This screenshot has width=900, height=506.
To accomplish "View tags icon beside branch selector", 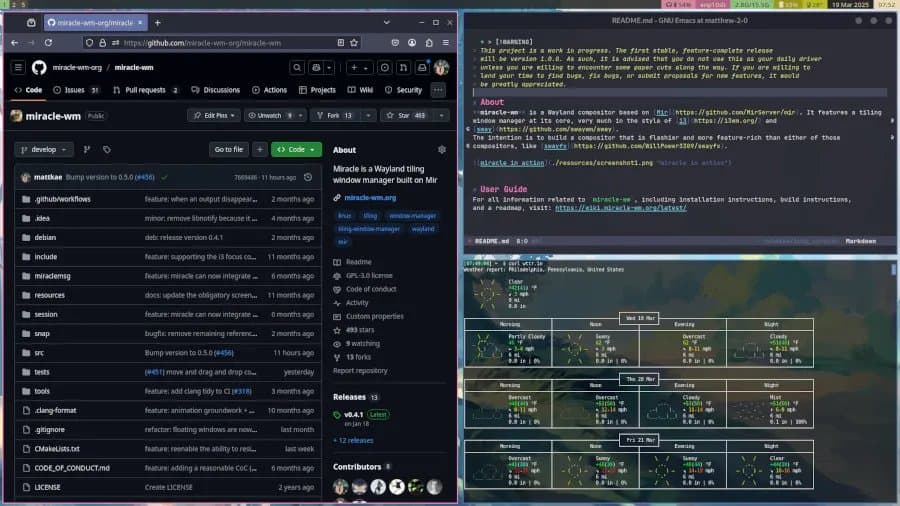I will [x=107, y=150].
